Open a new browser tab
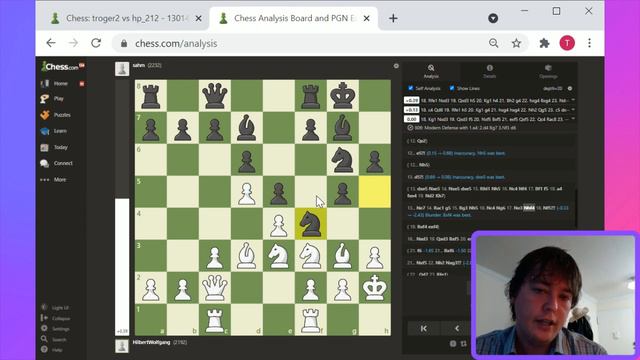 (393, 18)
